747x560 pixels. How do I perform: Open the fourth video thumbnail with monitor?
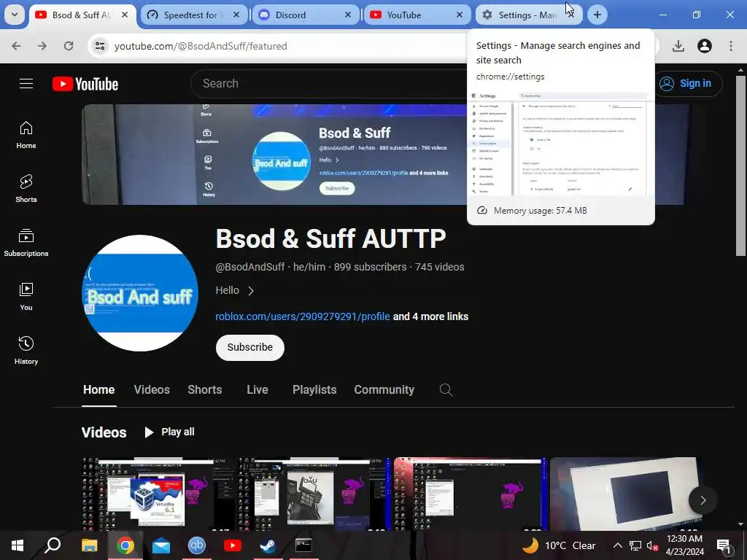pyautogui.click(x=625, y=494)
